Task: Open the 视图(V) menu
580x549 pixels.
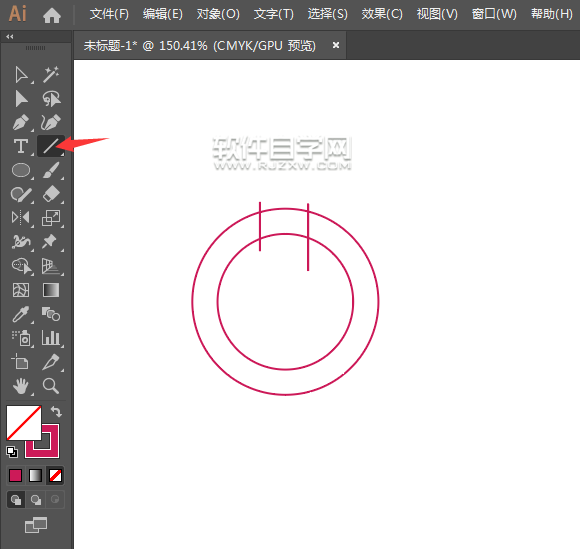Action: coord(437,14)
